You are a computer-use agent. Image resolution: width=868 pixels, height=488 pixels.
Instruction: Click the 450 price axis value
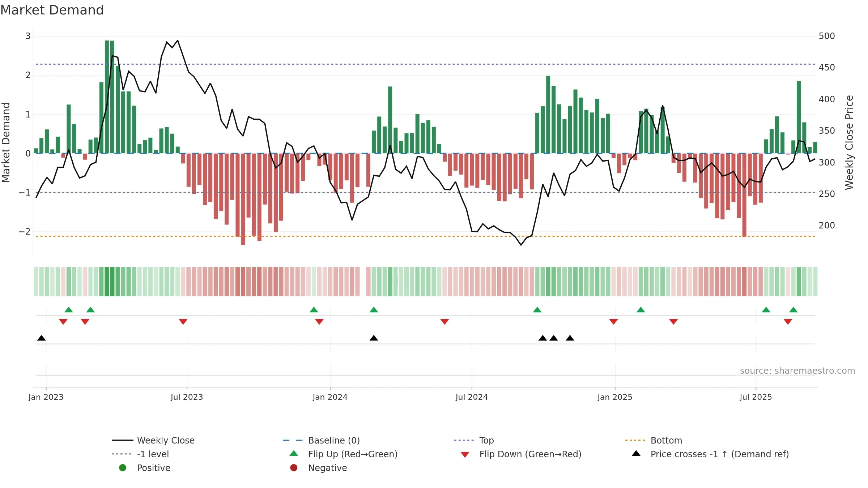827,68
